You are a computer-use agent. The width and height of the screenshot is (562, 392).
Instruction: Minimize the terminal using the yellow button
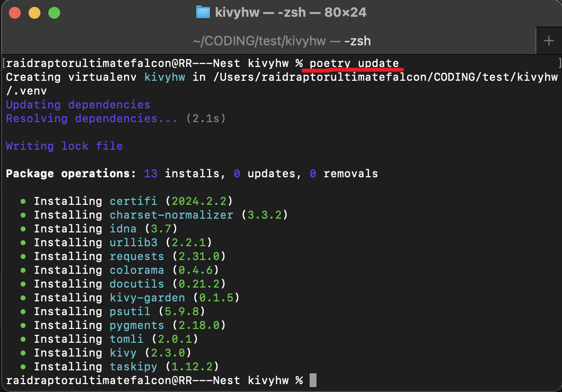click(x=35, y=13)
